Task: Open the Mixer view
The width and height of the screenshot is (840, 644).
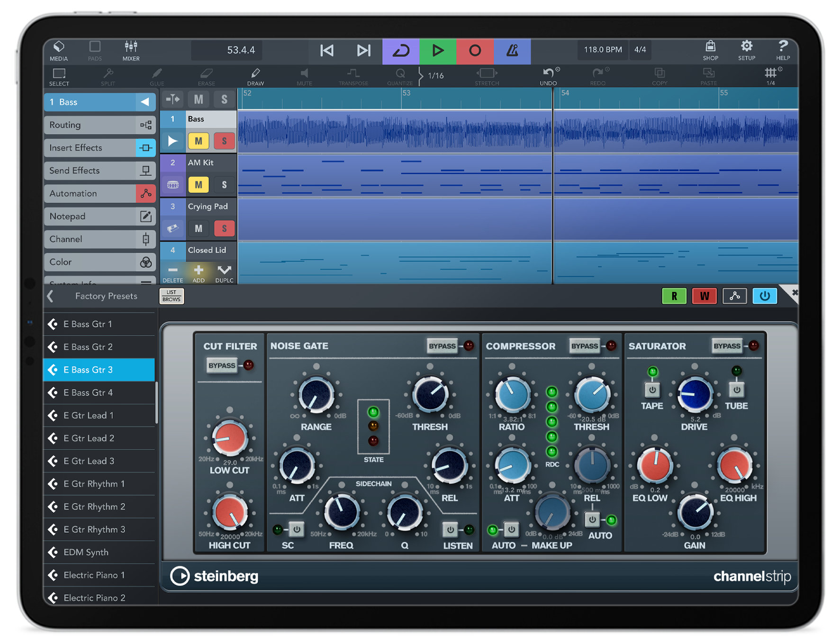Action: [x=131, y=51]
